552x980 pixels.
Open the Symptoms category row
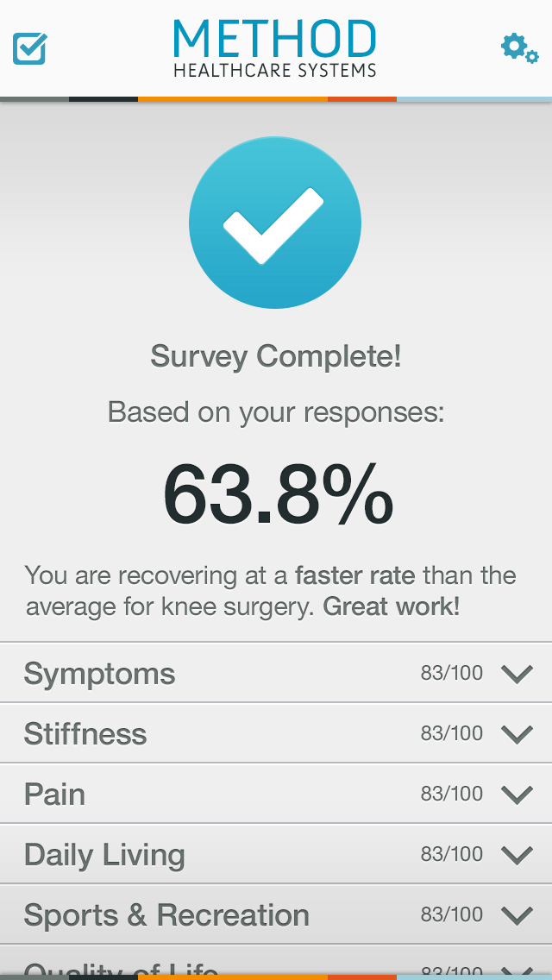point(276,673)
